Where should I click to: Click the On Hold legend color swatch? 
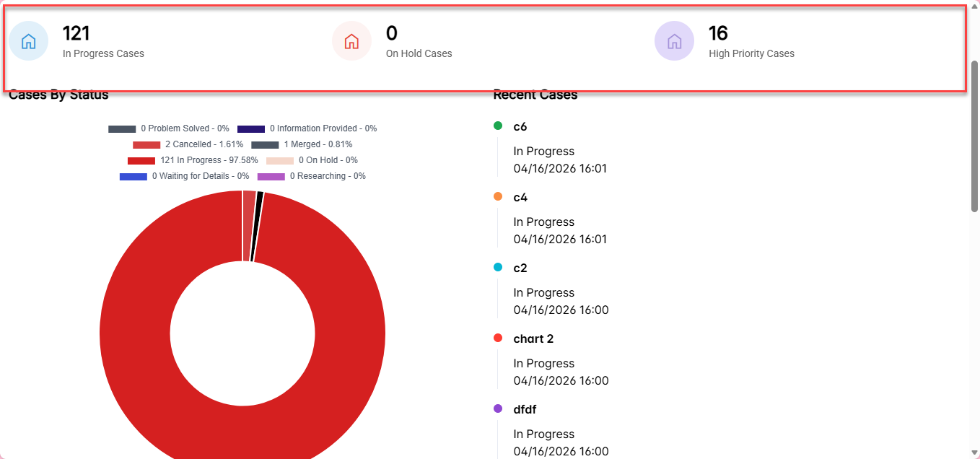pyautogui.click(x=280, y=160)
